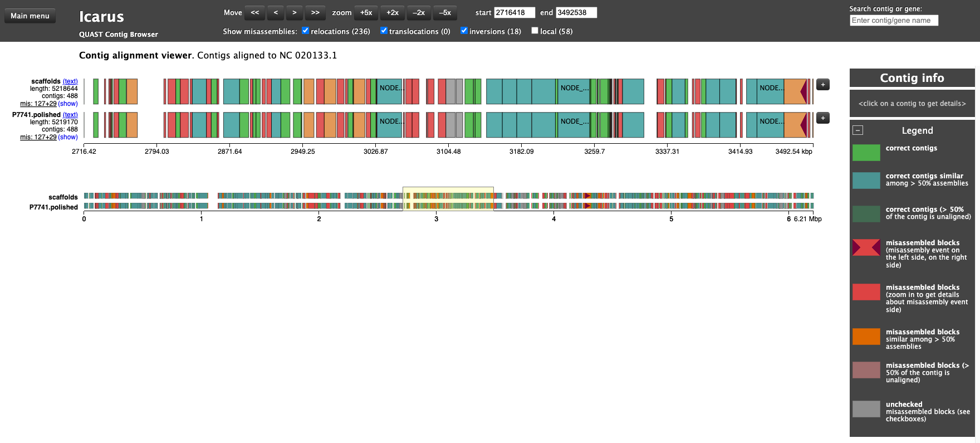
Task: Open P7741.polished (text) link
Action: (x=70, y=115)
